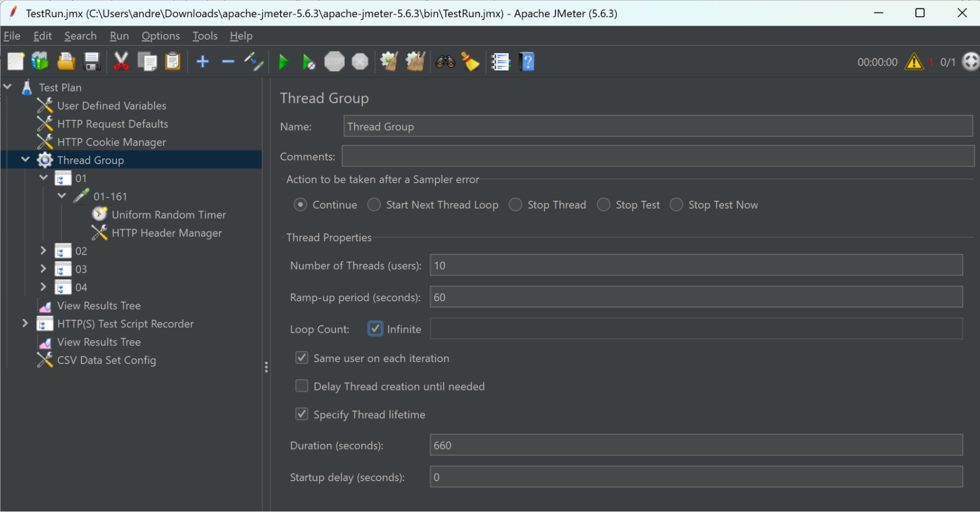This screenshot has width=980, height=512.
Task: Collapse the 01 controller node
Action: click(44, 177)
